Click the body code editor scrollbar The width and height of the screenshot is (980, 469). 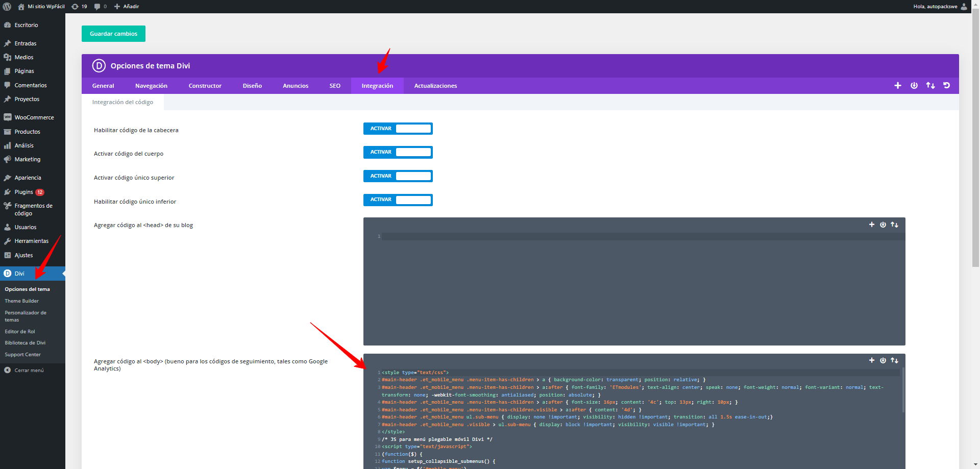[903, 390]
